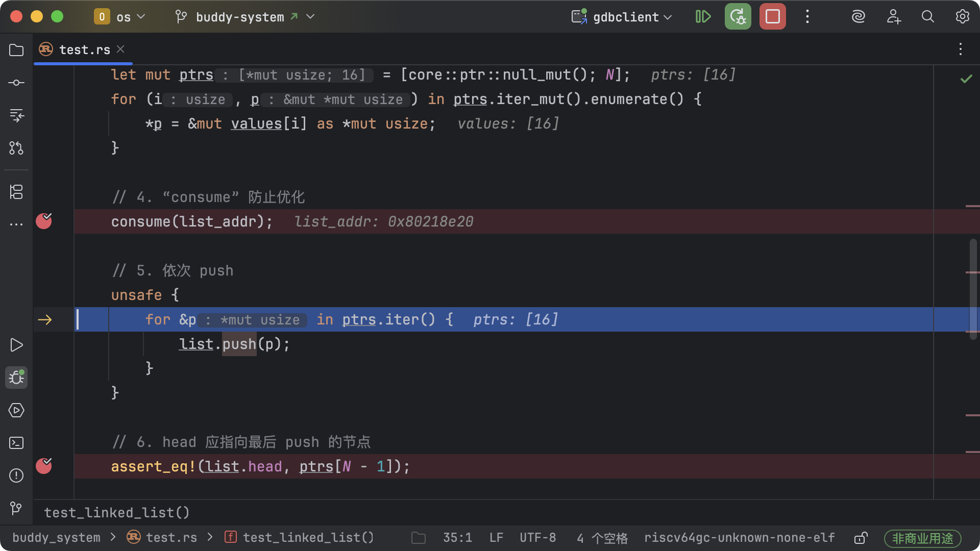This screenshot has width=980, height=551.
Task: Select the test.rs editor tab
Action: pyautogui.click(x=84, y=49)
